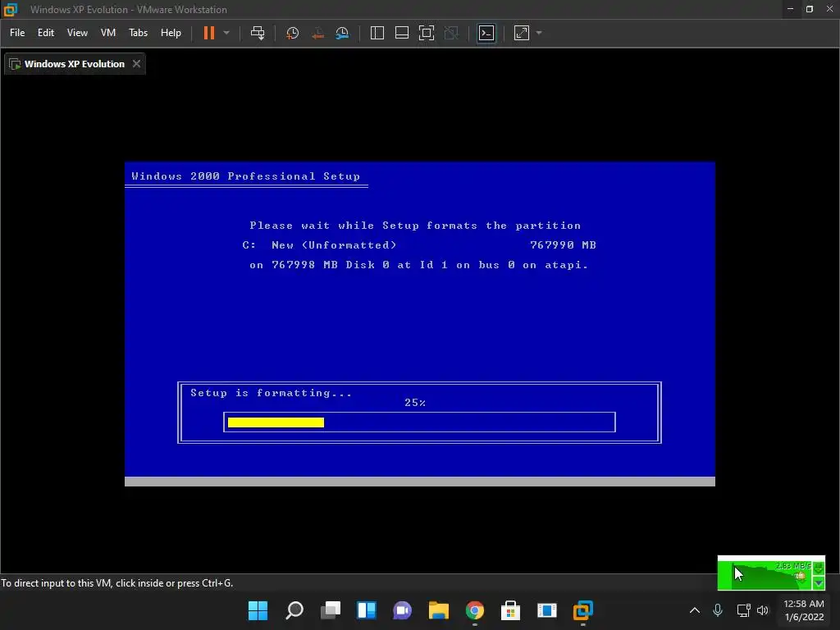Click the network tray icon
840x630 pixels.
pyautogui.click(x=743, y=610)
